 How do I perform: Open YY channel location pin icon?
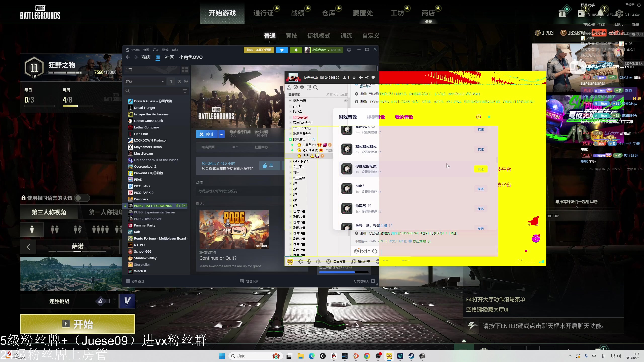click(x=302, y=87)
